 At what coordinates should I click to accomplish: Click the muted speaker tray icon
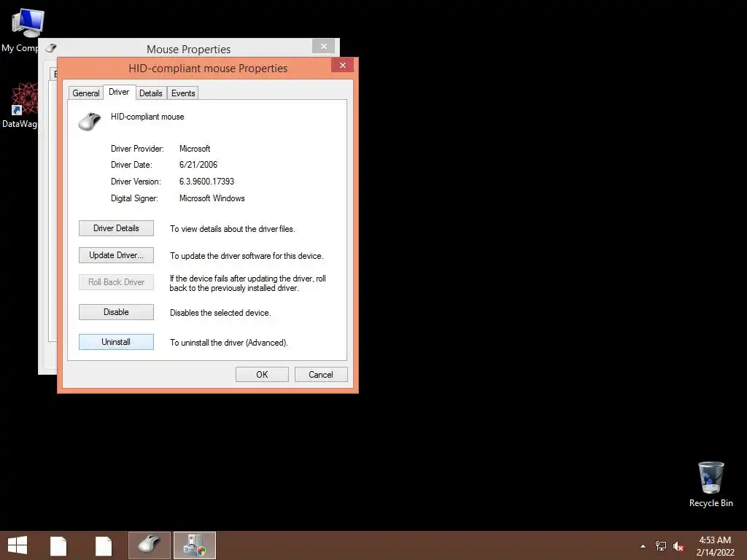(678, 546)
